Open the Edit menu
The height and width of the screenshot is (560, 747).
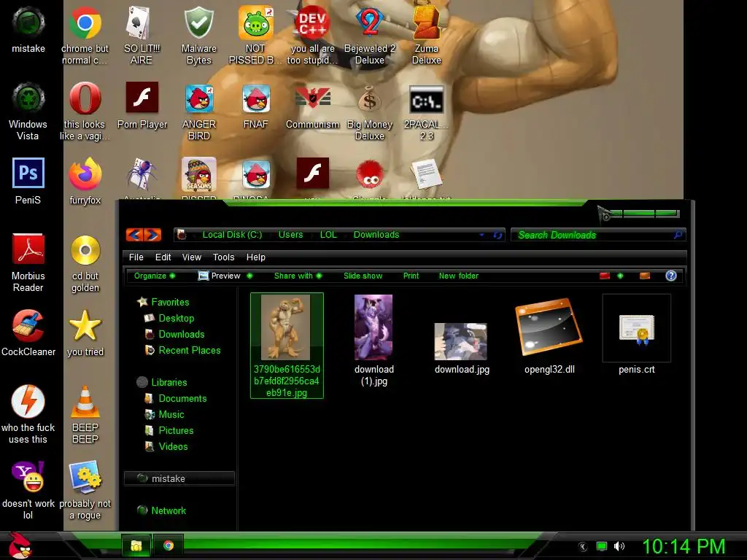tap(163, 257)
